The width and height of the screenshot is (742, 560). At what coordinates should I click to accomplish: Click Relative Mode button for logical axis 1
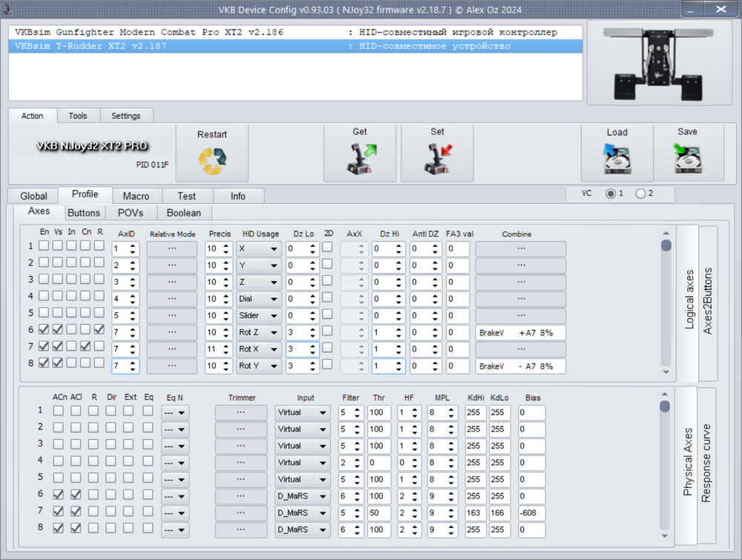[x=172, y=248]
